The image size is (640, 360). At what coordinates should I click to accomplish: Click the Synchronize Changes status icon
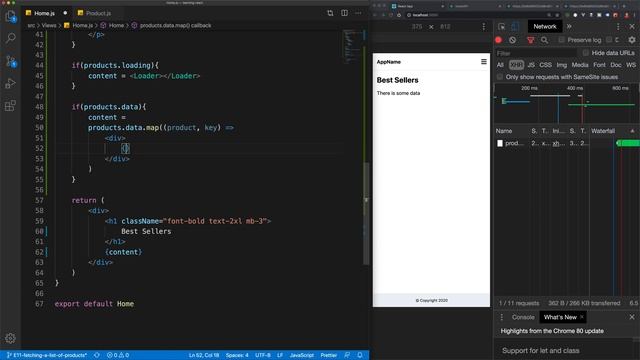click(x=97, y=355)
